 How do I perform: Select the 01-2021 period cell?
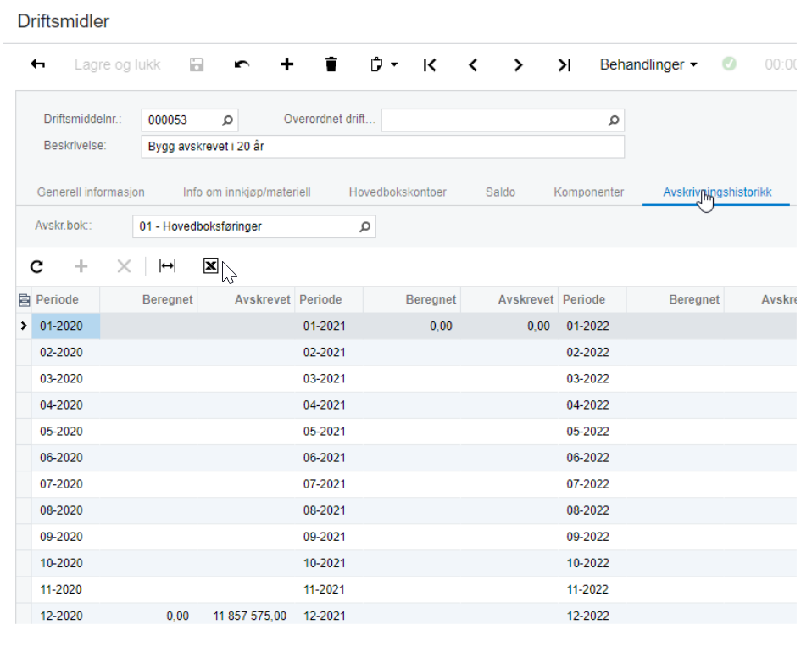pyautogui.click(x=329, y=326)
